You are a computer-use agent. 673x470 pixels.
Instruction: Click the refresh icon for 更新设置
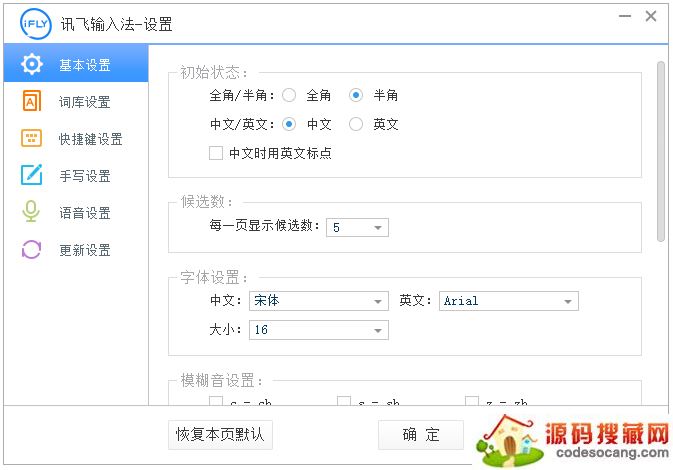31,249
